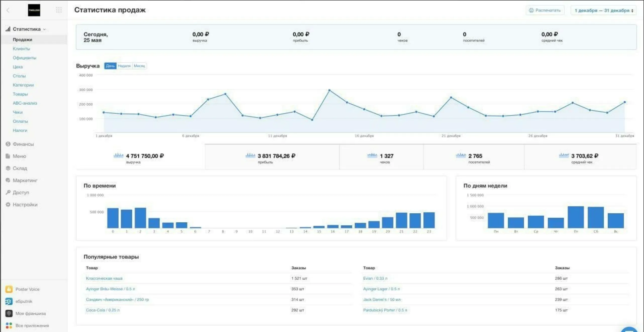Go to Товары statistics
The width and height of the screenshot is (644, 332).
point(20,94)
